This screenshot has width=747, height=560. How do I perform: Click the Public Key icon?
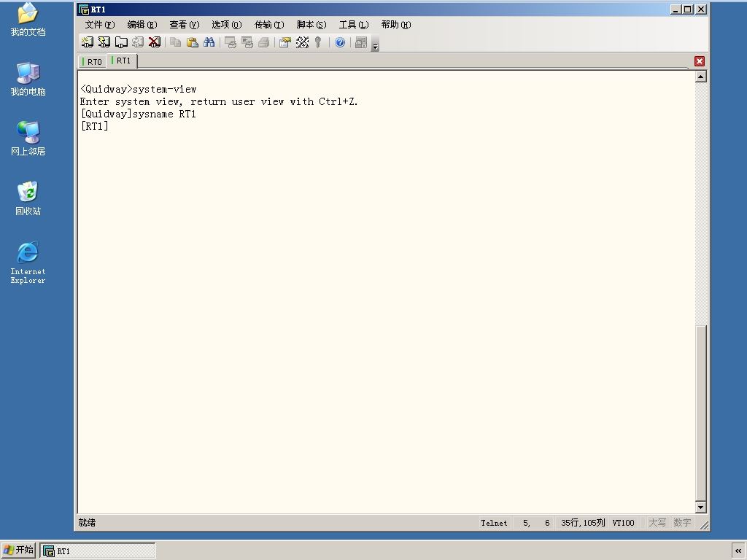pos(318,42)
